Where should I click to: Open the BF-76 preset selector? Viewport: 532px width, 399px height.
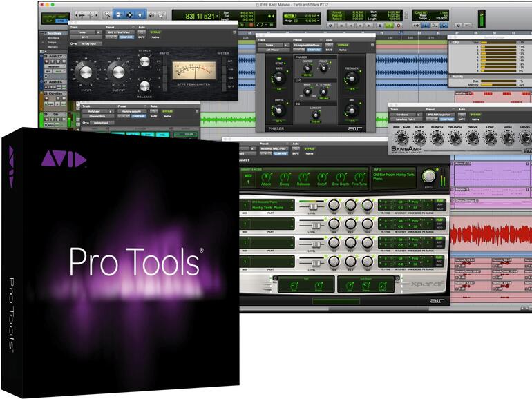click(120, 32)
